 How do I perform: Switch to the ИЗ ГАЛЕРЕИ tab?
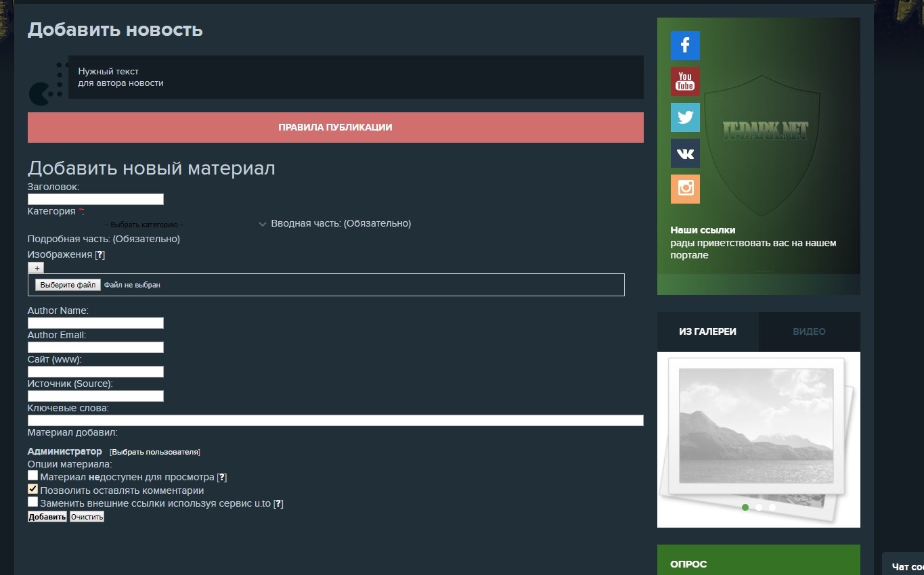(707, 331)
